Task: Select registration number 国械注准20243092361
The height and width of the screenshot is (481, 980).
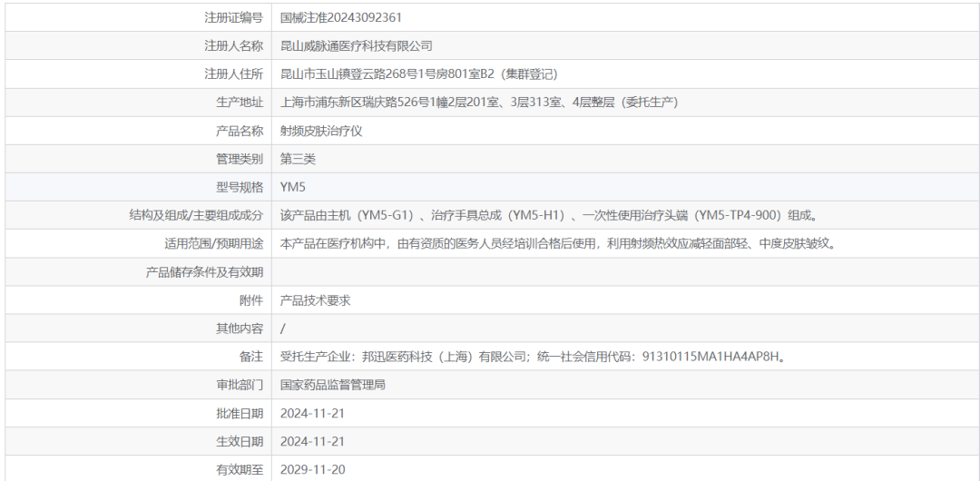Action: (340, 17)
